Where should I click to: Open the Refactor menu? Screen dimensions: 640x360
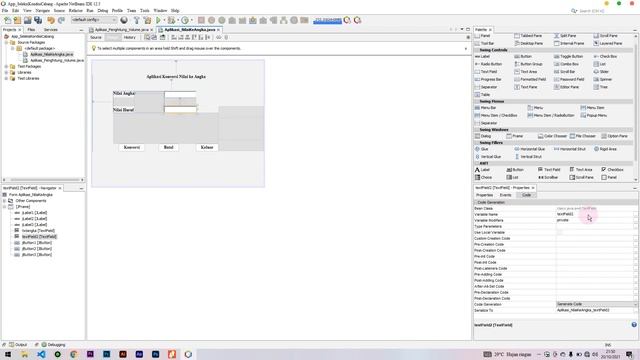point(76,10)
